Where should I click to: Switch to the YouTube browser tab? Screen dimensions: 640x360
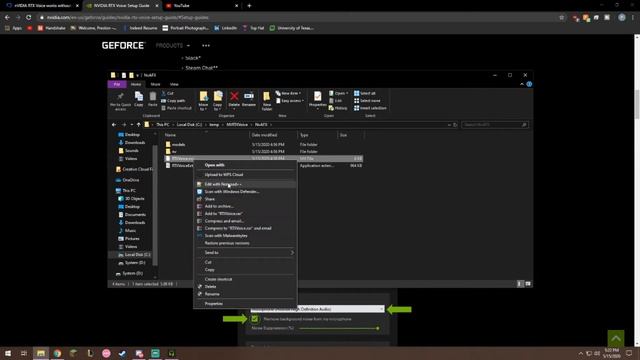202,6
